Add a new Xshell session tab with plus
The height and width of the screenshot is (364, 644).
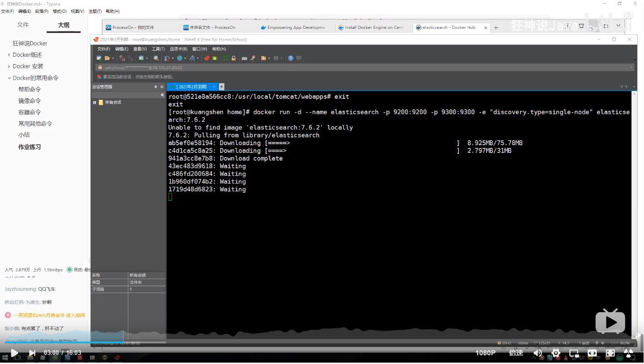(222, 87)
